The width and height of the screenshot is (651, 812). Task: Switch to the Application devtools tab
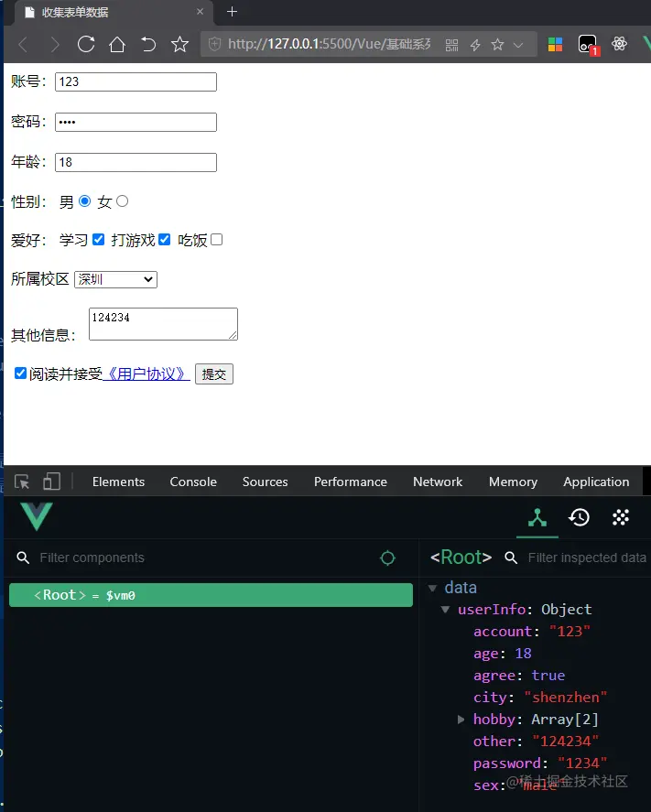pos(596,482)
